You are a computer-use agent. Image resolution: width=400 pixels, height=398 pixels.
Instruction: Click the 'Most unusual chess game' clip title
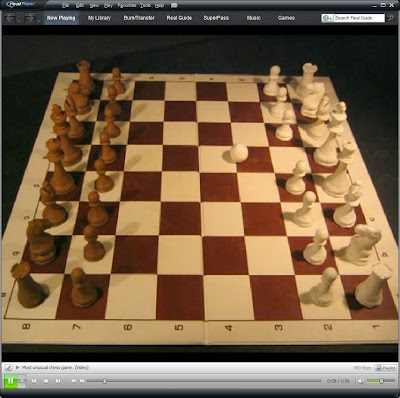55,367
